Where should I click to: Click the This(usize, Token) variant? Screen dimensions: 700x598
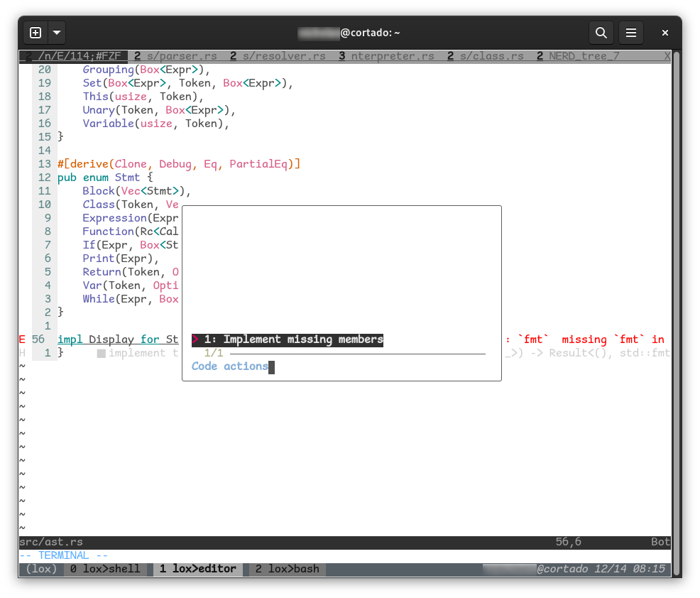(143, 97)
